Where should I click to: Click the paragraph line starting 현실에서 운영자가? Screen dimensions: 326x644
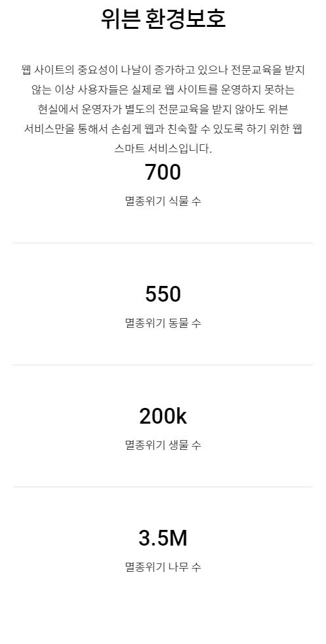163,110
